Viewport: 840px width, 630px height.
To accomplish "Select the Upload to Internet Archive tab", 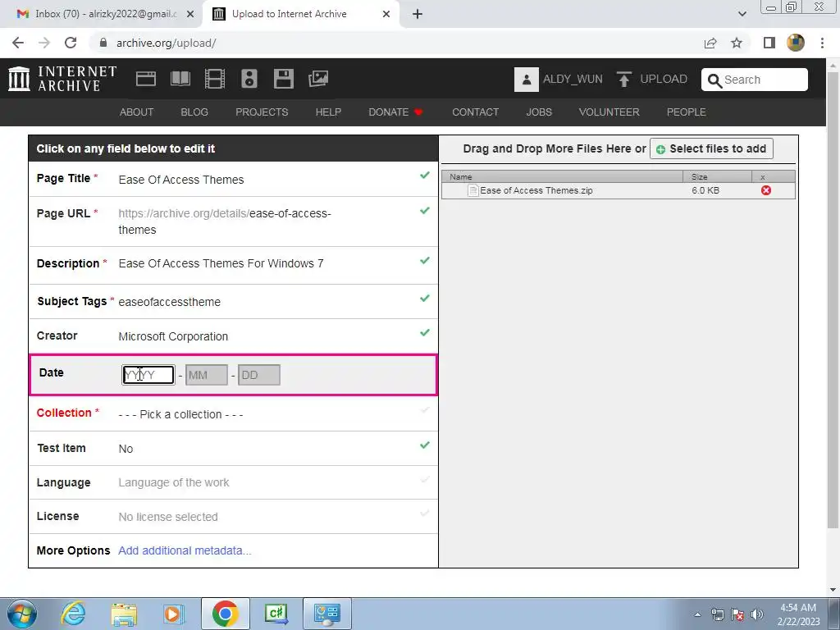I will [x=300, y=14].
